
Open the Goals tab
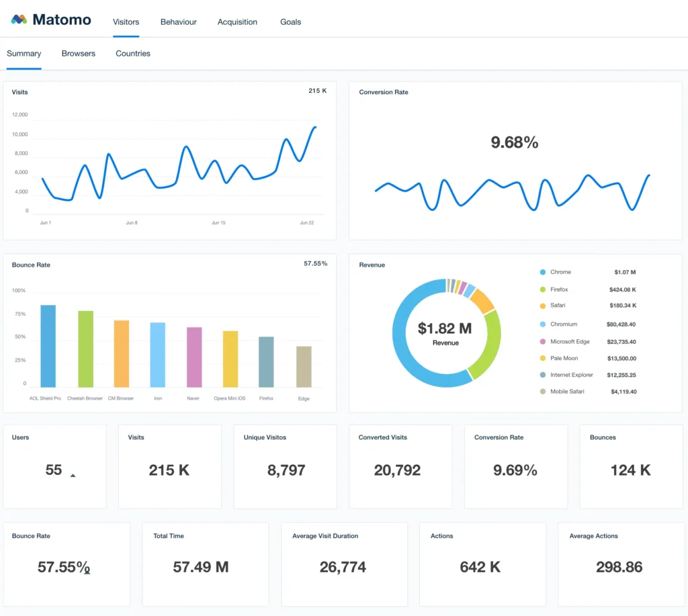click(290, 21)
